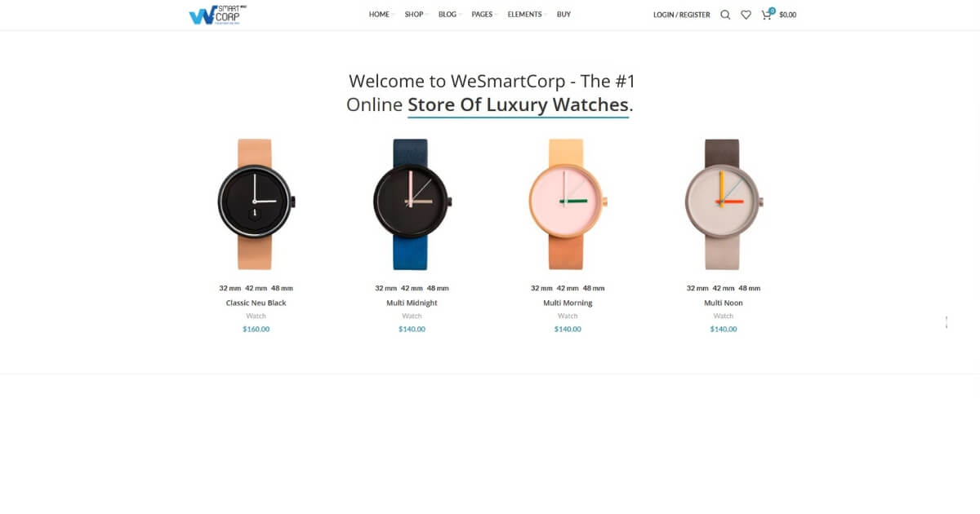
Task: Open the Multi Morning watch image
Action: coord(568,204)
